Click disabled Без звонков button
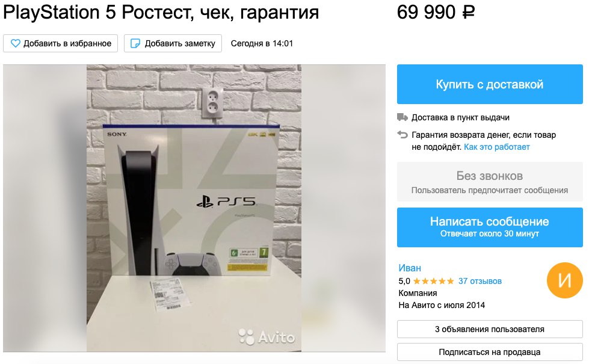The height and width of the screenshot is (364, 589). (490, 182)
